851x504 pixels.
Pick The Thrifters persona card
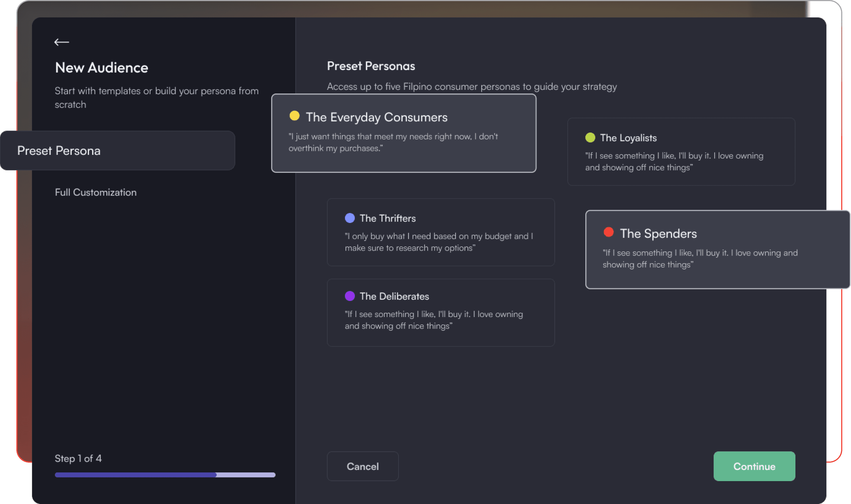440,232
